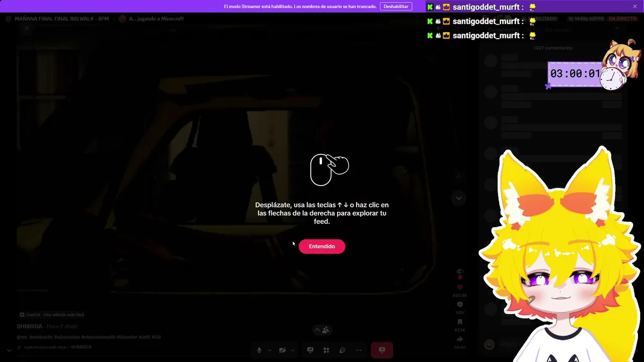Close the video viewer with X
The height and width of the screenshot is (362, 644).
click(27, 28)
